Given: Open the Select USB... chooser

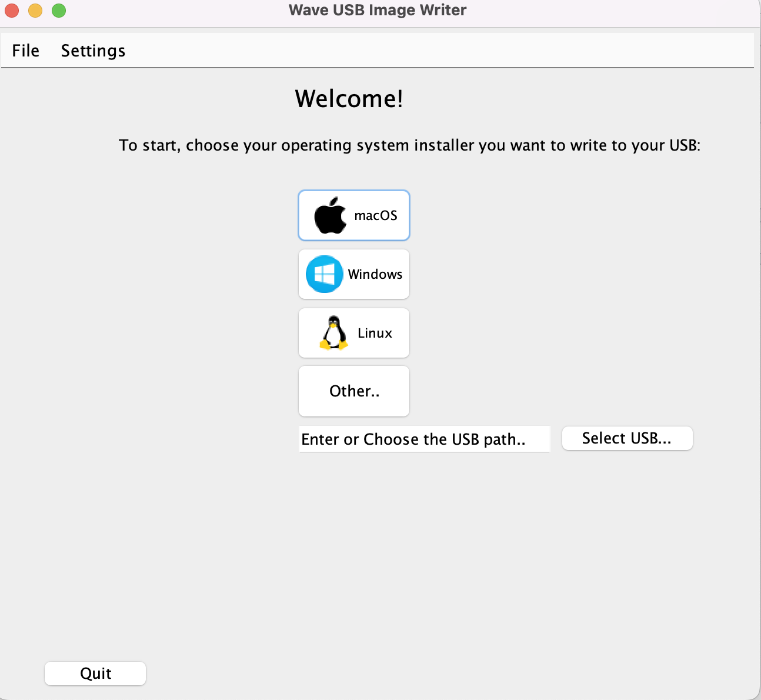Looking at the screenshot, I should tap(628, 438).
